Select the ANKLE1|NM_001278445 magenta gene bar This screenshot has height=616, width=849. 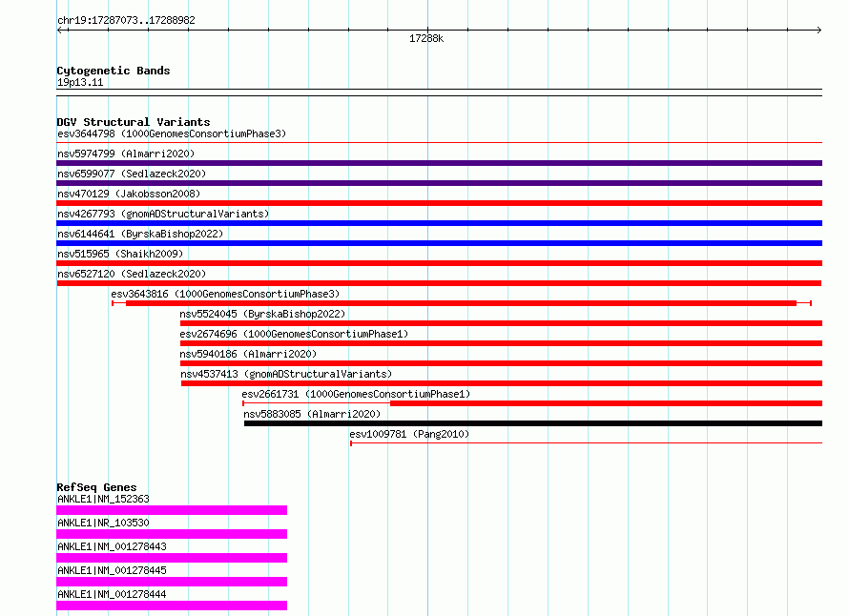click(x=172, y=582)
